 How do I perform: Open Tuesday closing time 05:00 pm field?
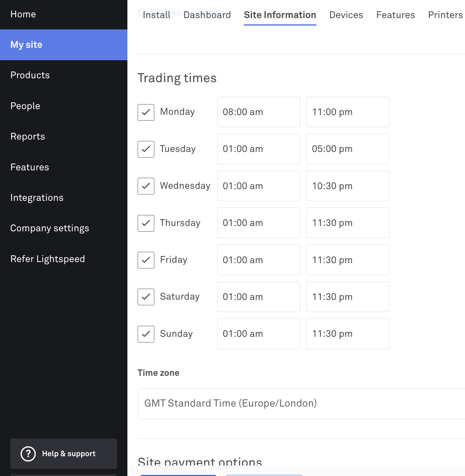pos(348,149)
